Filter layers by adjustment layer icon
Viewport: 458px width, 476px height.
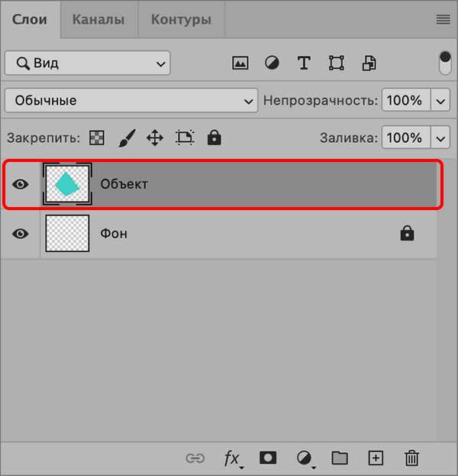272,63
